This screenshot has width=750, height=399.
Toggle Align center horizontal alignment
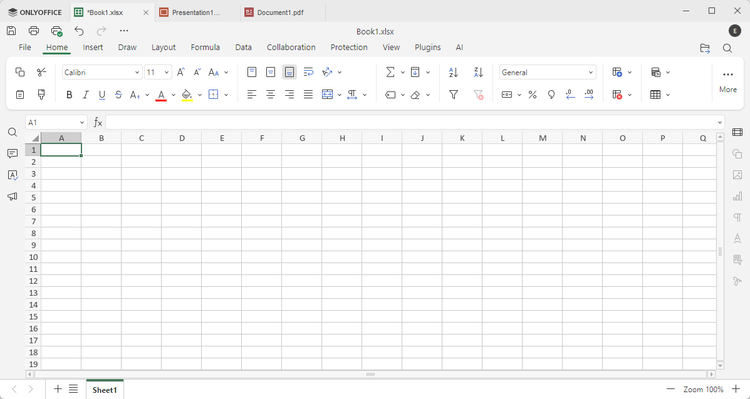[271, 95]
